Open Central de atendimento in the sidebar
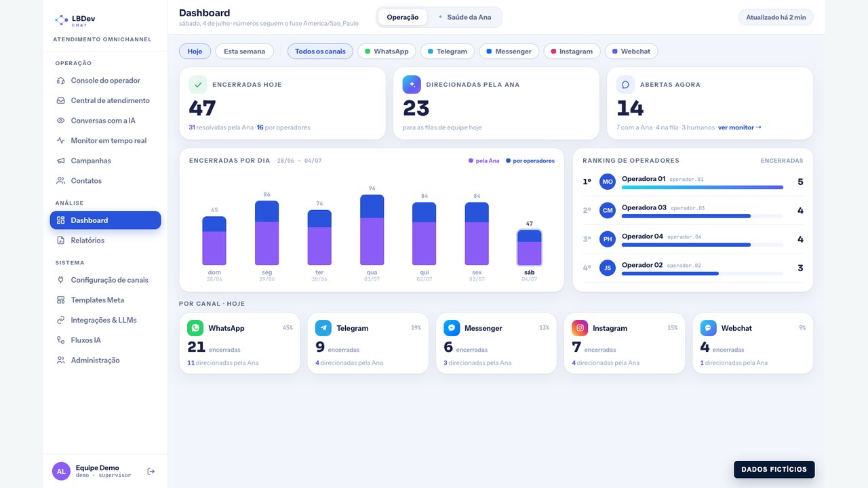 tap(105, 100)
